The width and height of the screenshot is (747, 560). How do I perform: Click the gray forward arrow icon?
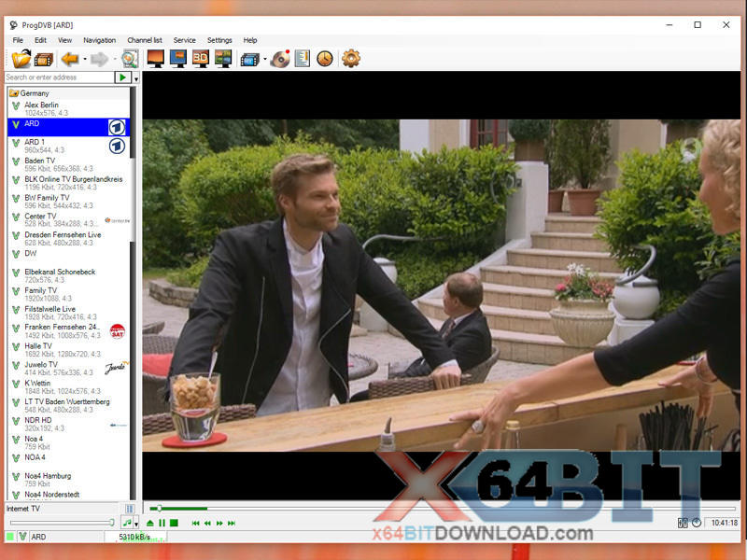pos(99,59)
